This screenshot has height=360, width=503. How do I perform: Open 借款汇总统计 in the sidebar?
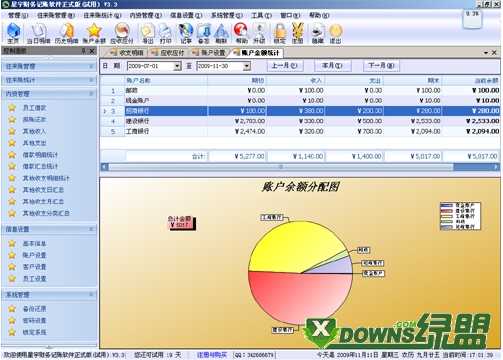coord(40,166)
